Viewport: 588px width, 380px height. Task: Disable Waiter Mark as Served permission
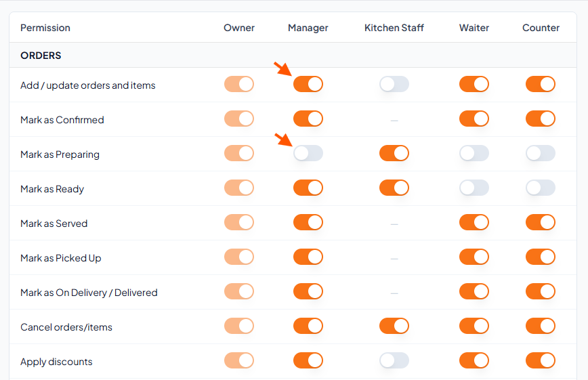[x=474, y=222]
